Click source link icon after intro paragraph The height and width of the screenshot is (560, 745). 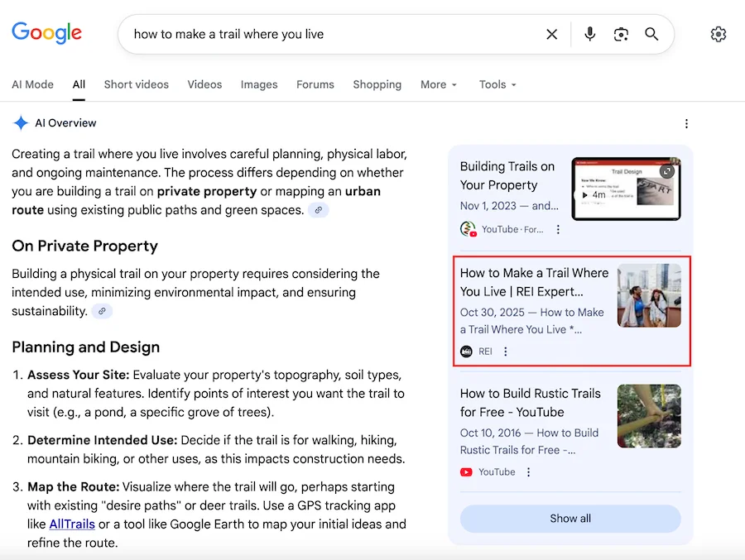pyautogui.click(x=318, y=210)
